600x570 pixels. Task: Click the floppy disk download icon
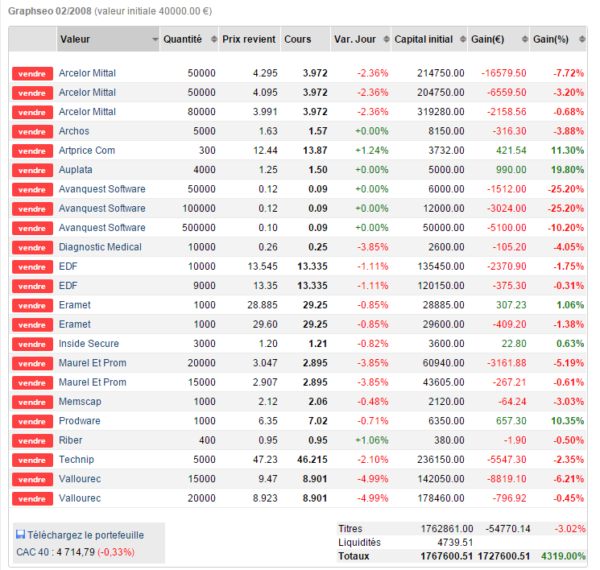(x=20, y=534)
